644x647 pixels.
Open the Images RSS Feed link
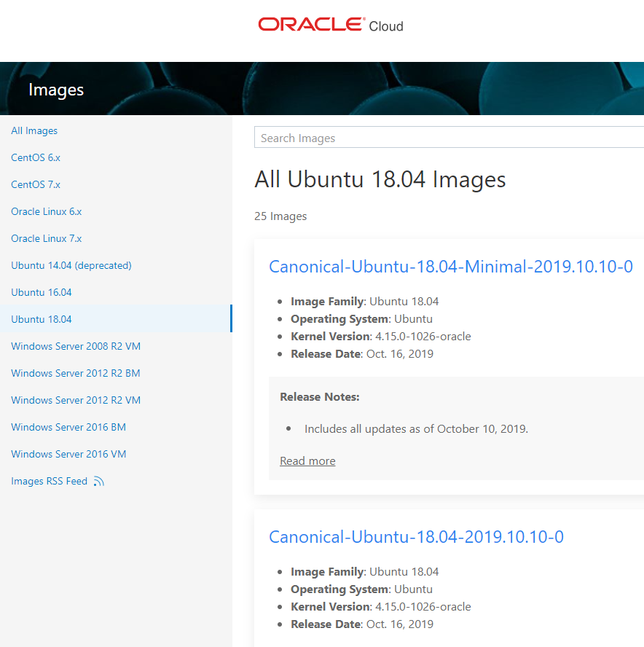click(x=49, y=481)
